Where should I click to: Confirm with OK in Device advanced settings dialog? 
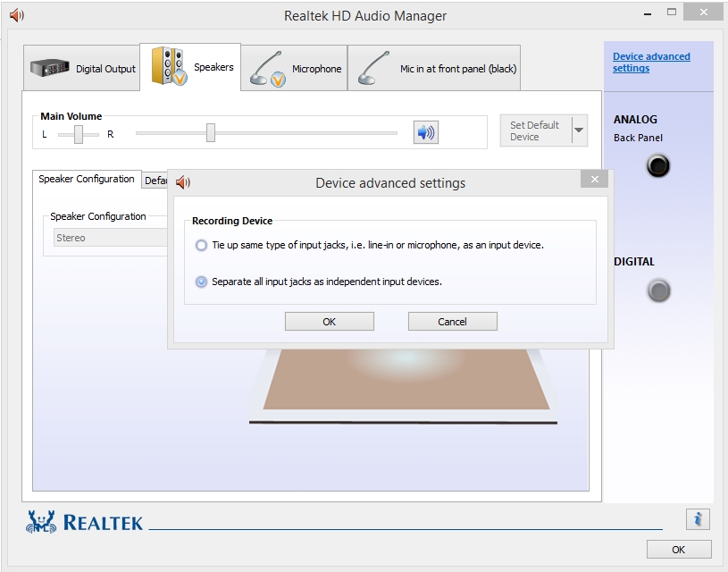click(x=330, y=322)
